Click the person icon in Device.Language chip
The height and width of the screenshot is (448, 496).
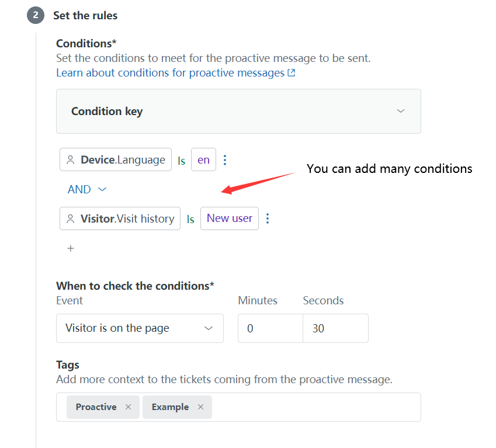pyautogui.click(x=71, y=160)
